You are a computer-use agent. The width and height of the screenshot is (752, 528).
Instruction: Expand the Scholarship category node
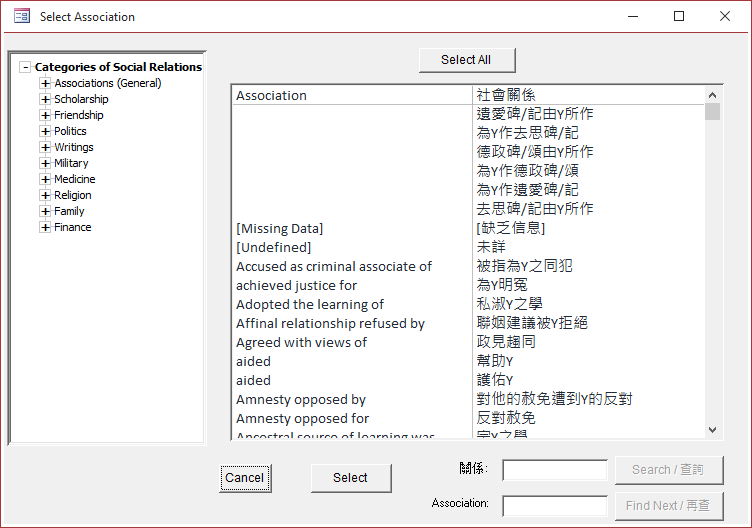[x=45, y=99]
